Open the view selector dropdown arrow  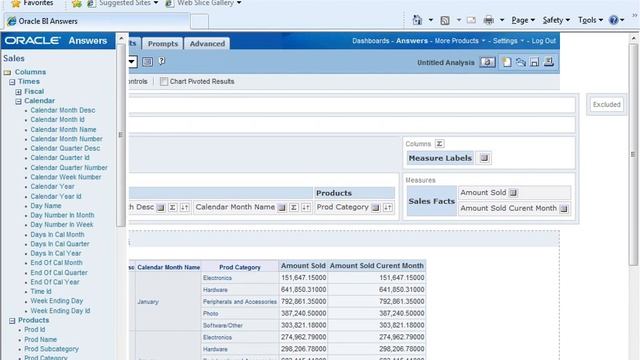132,62
